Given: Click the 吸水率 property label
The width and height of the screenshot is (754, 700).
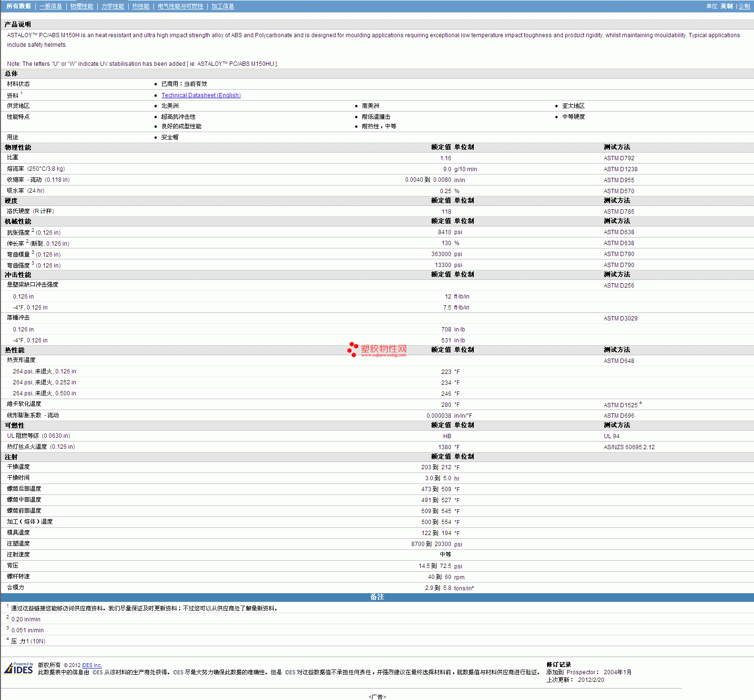Looking at the screenshot, I should pos(26,191).
